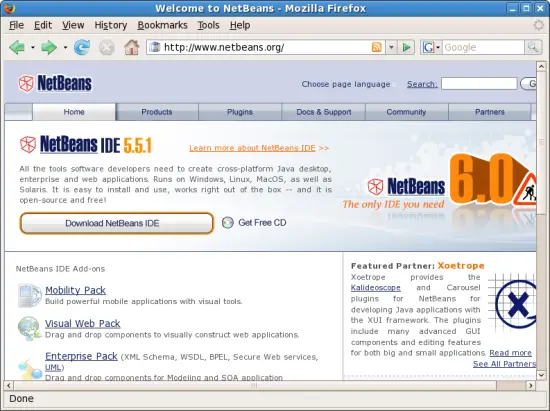Click the Go button next to page search

(x=528, y=84)
